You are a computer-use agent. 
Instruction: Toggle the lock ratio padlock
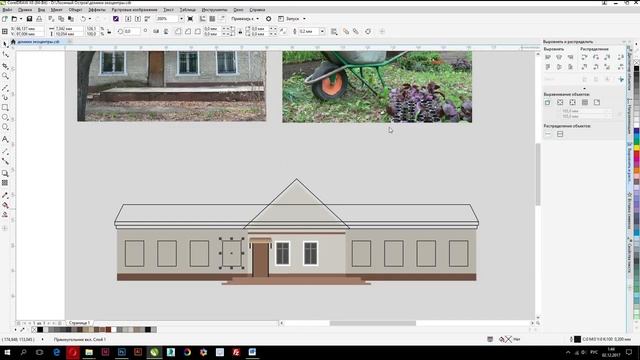(109, 31)
